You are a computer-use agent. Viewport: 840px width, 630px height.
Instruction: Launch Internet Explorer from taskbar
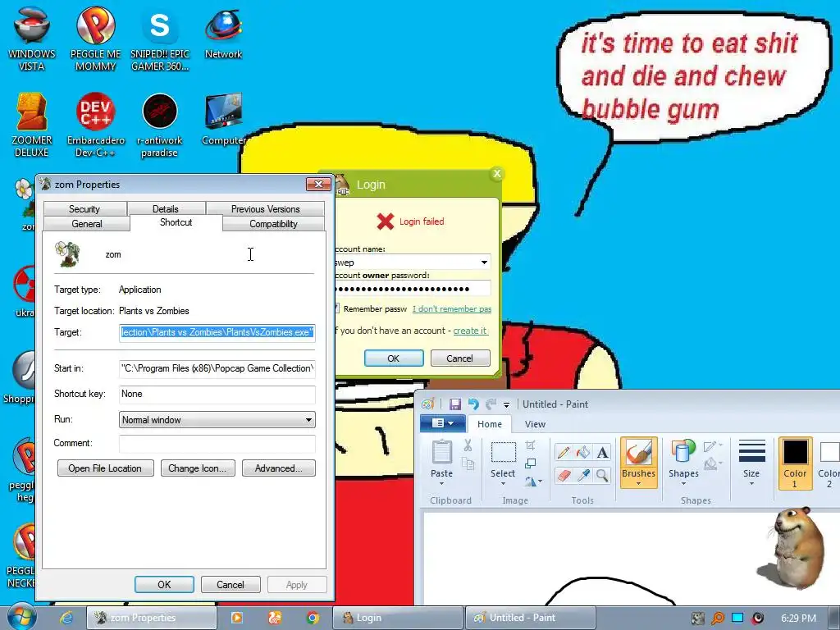click(x=66, y=618)
